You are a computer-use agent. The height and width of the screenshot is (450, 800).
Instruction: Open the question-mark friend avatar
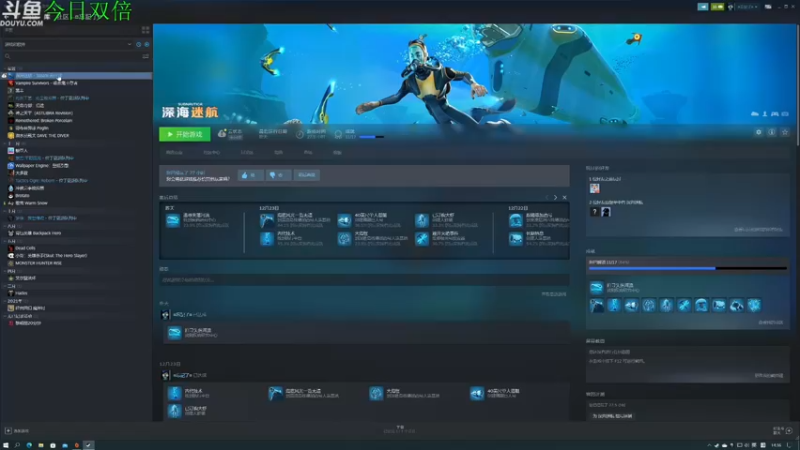coord(594,212)
